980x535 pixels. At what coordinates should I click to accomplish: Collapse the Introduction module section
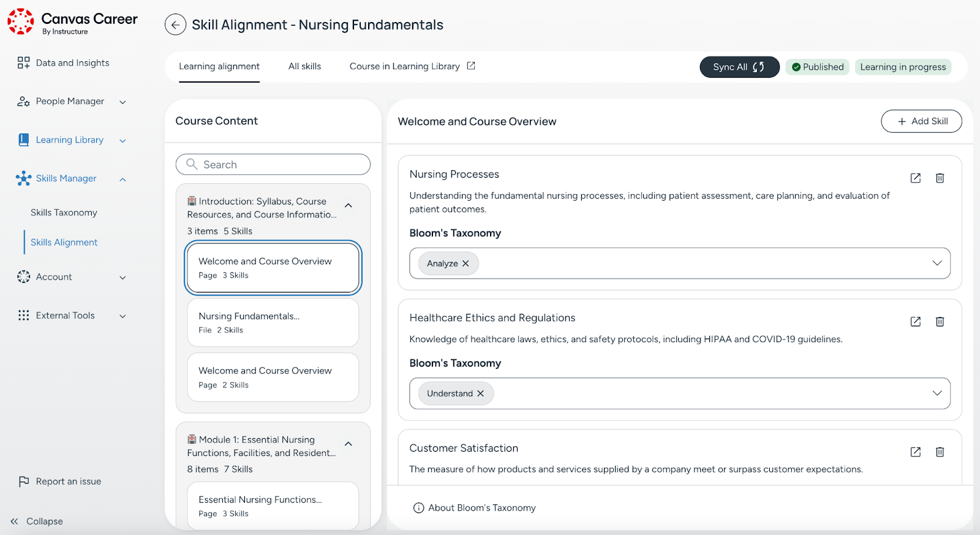pos(349,206)
